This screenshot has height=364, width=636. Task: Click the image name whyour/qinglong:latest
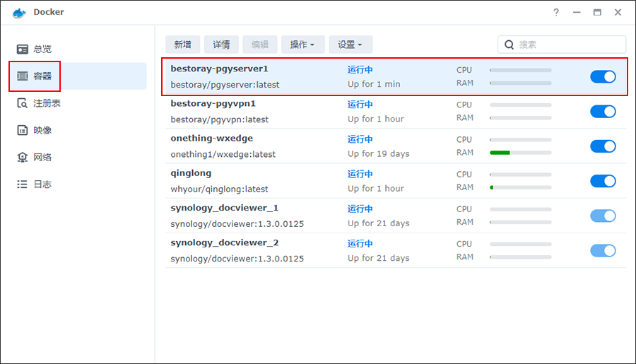[220, 189]
